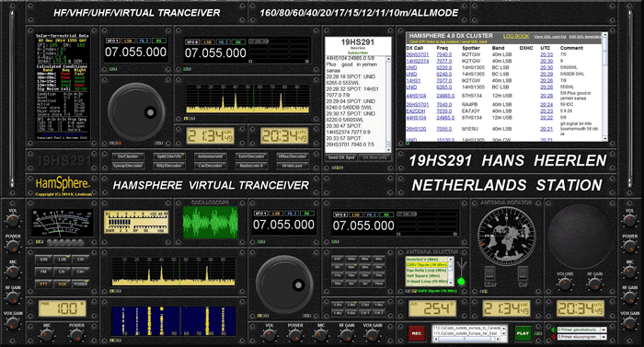
Task: Adjust the RF GAIN knob beneath the speaker
Action: (594, 283)
